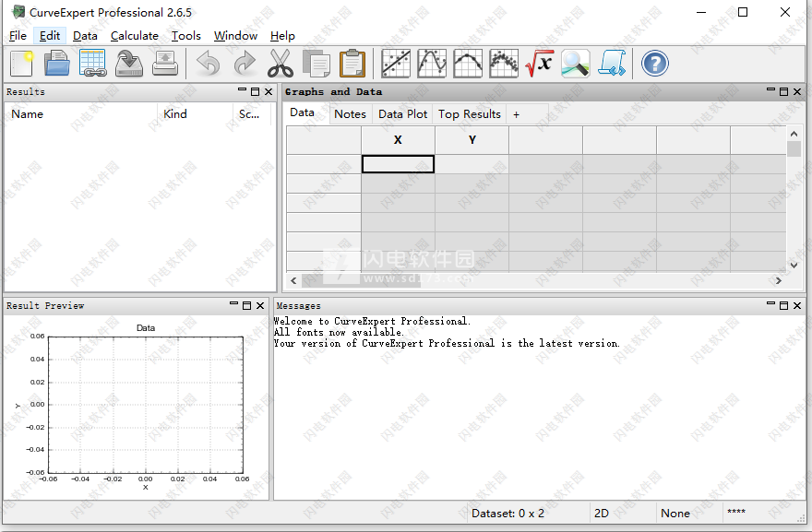This screenshot has width=812, height=532.
Task: Minimize the Graphs and Data panel
Action: pyautogui.click(x=770, y=90)
